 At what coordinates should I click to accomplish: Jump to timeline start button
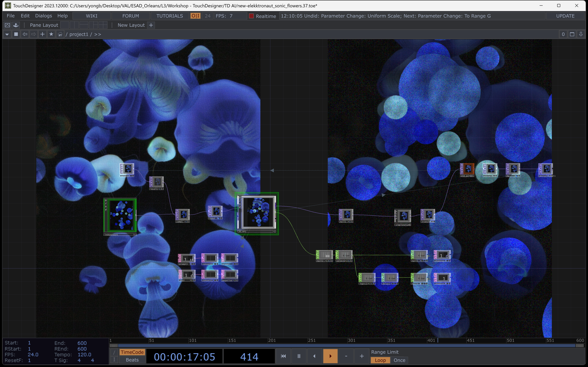pos(283,356)
